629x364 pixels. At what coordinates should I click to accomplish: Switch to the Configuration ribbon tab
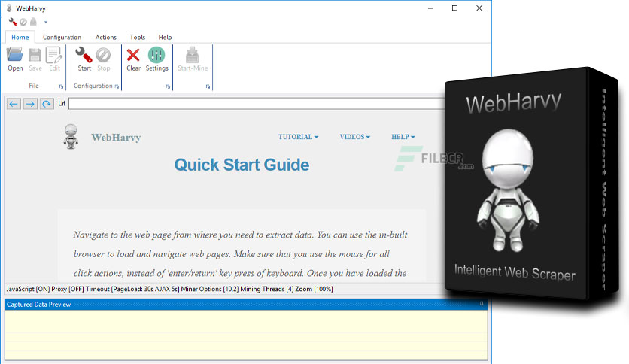point(62,38)
